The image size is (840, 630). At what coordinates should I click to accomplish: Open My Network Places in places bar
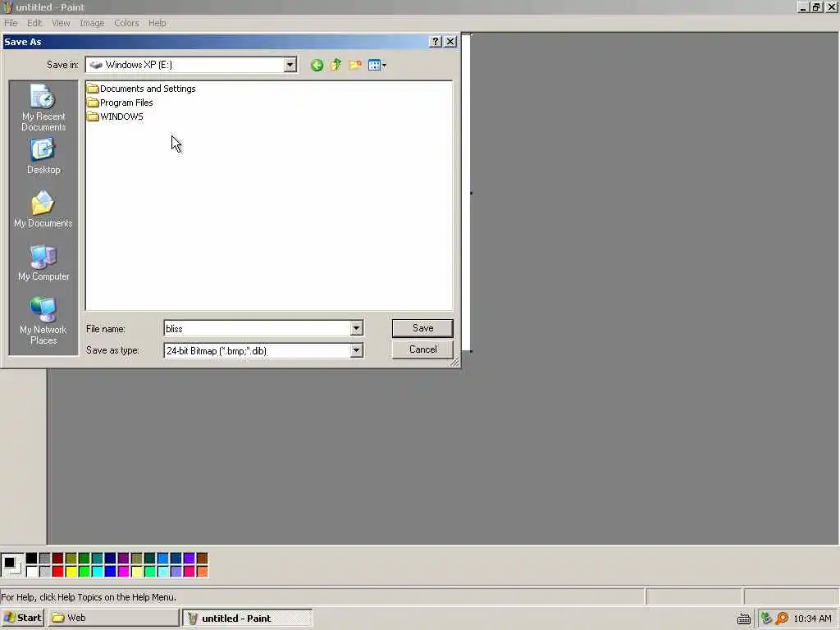click(x=43, y=321)
